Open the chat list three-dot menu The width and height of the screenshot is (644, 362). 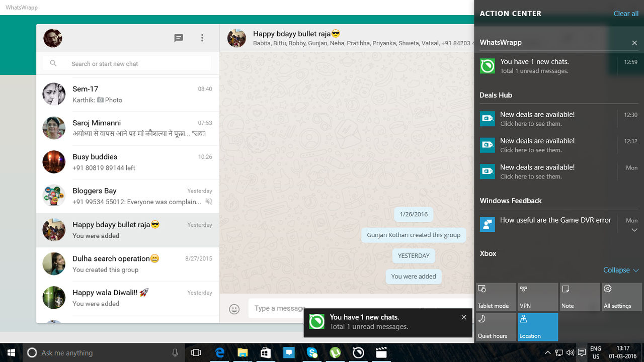[202, 38]
